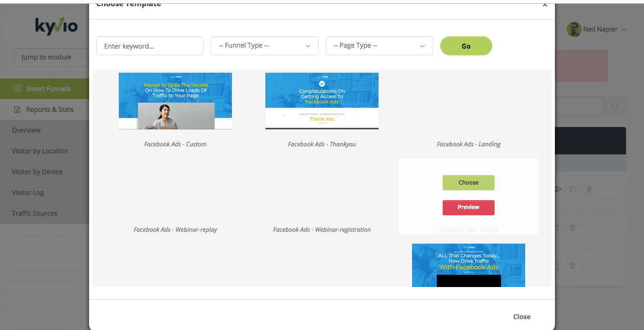Click the Close button at the dialog bottom

pyautogui.click(x=522, y=317)
